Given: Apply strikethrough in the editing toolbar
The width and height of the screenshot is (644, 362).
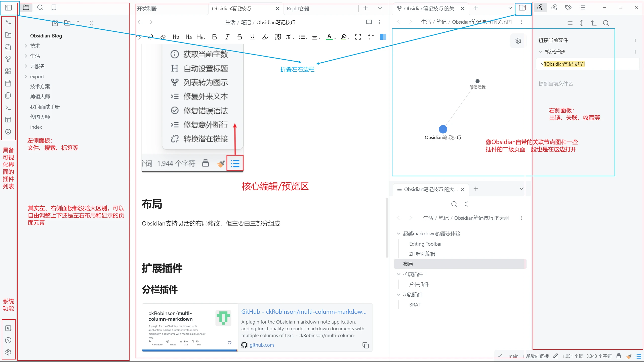Looking at the screenshot, I should [x=239, y=37].
